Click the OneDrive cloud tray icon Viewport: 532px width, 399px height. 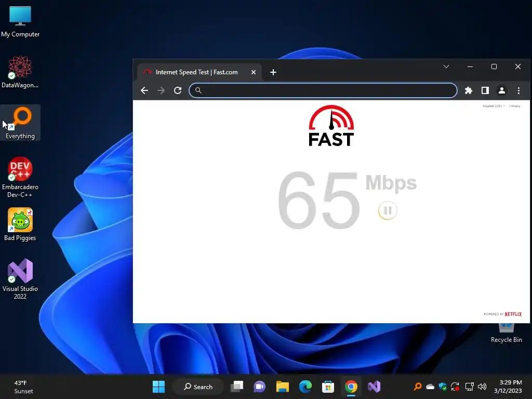430,387
